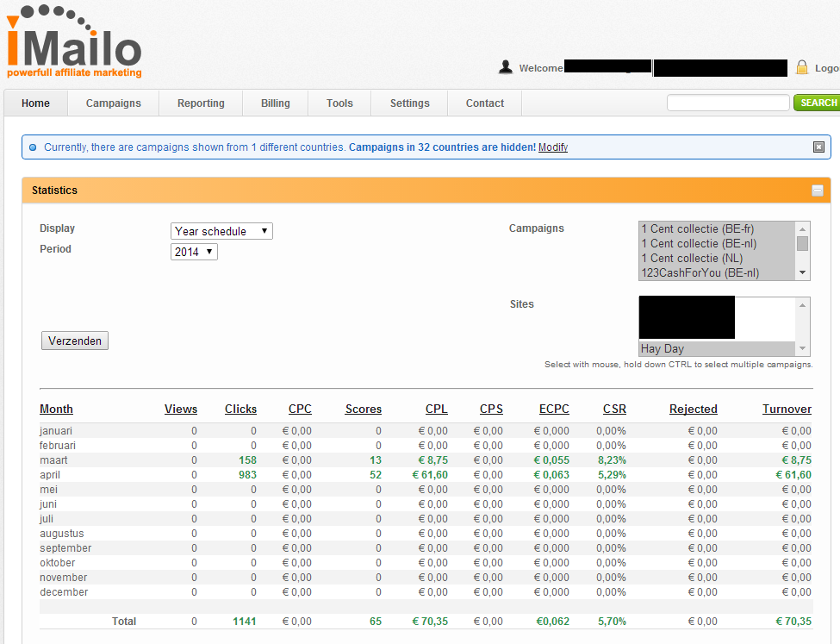Viewport: 840px width, 644px height.
Task: Click the december row label
Action: 64,592
